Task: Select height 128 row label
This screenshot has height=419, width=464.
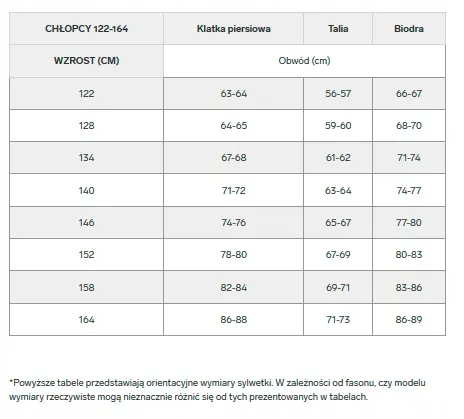Action: 87,126
